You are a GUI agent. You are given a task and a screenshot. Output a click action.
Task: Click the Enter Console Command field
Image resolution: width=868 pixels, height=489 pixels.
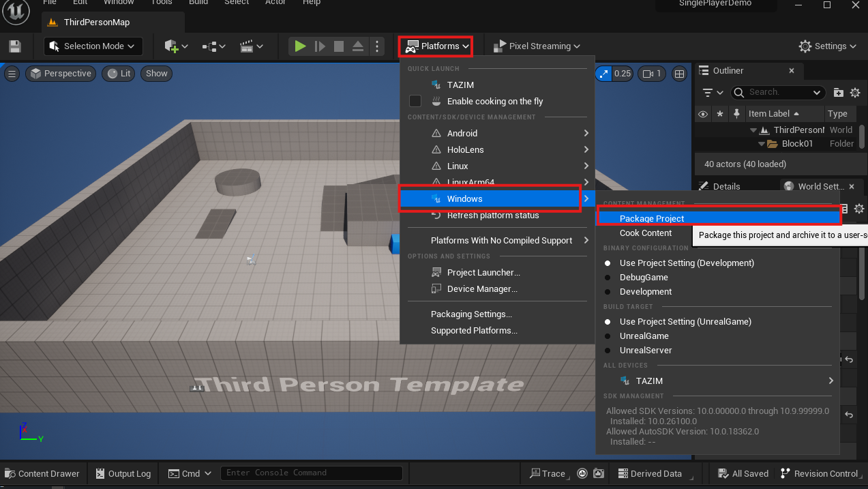pos(311,473)
